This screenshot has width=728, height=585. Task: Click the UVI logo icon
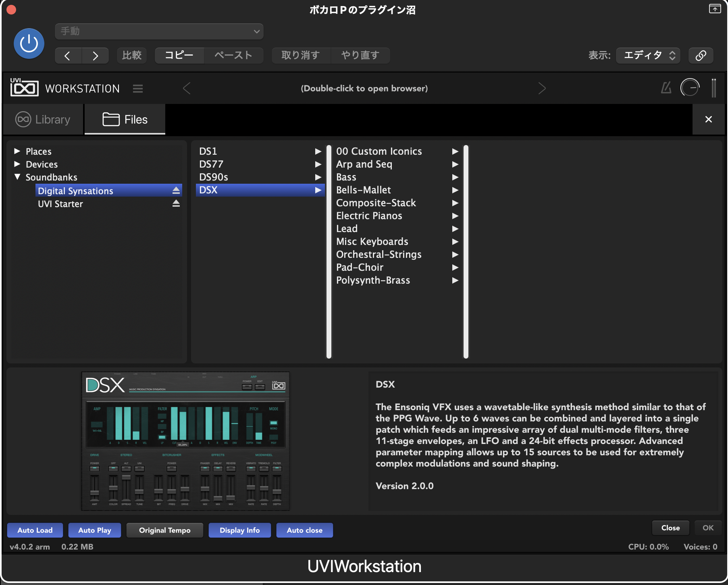coord(24,87)
